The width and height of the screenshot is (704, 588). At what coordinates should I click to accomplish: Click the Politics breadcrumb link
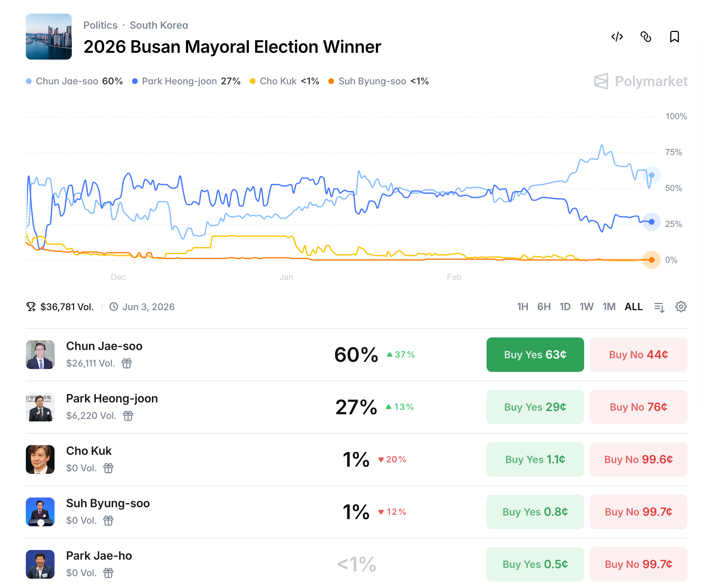coord(100,25)
